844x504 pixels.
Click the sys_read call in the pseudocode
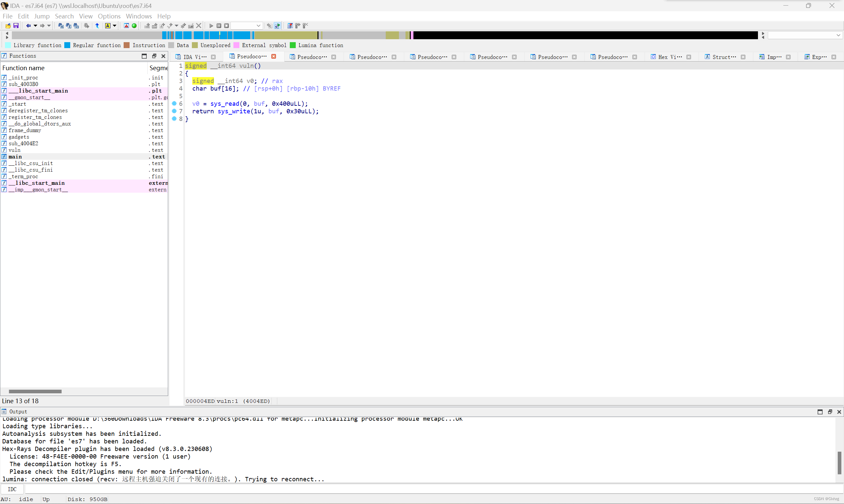click(x=225, y=103)
